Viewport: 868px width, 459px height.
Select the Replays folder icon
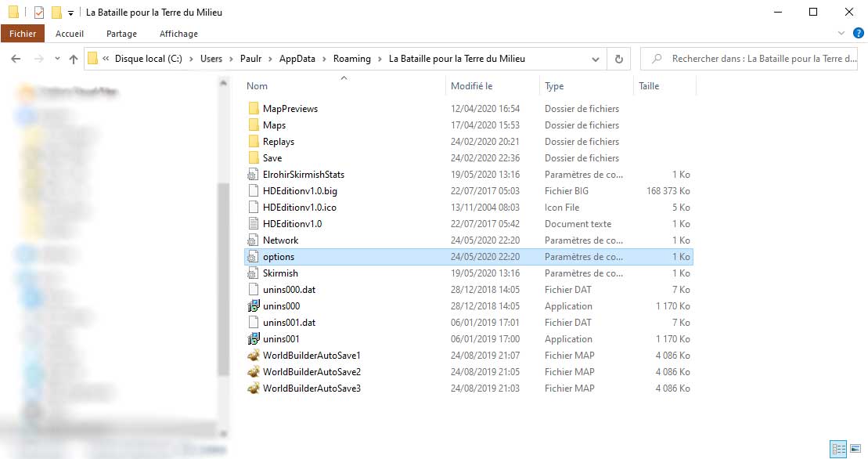254,141
